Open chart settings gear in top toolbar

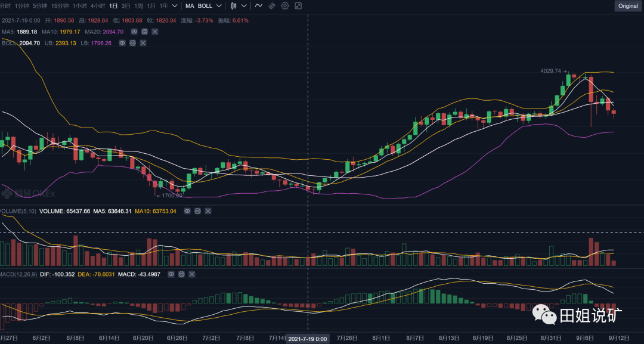click(x=285, y=6)
